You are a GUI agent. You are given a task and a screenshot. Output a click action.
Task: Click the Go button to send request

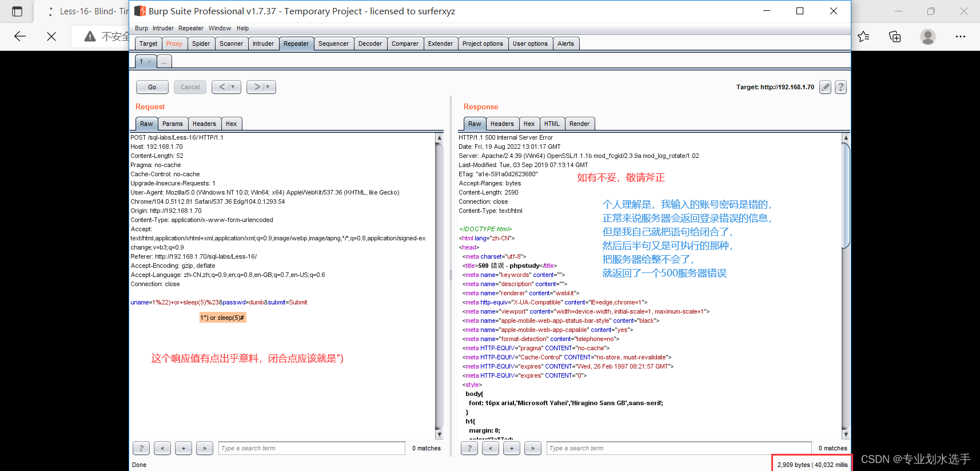click(152, 87)
